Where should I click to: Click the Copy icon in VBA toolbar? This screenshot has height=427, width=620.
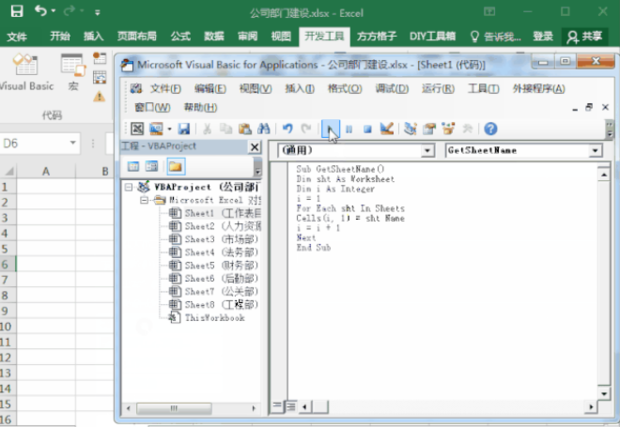pyautogui.click(x=226, y=129)
